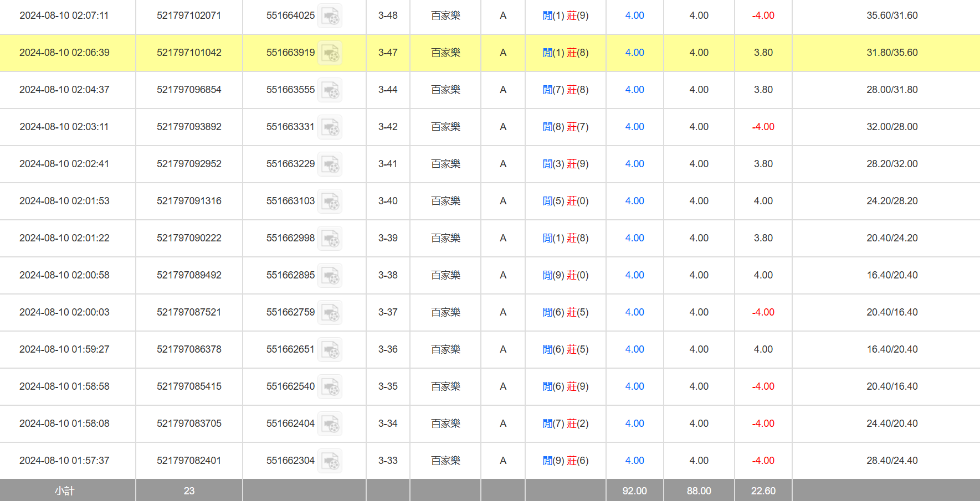Viewport: 980px width, 501px height.
Task: Open result 閒(7) 莊(8) in row 3-44
Action: click(565, 90)
